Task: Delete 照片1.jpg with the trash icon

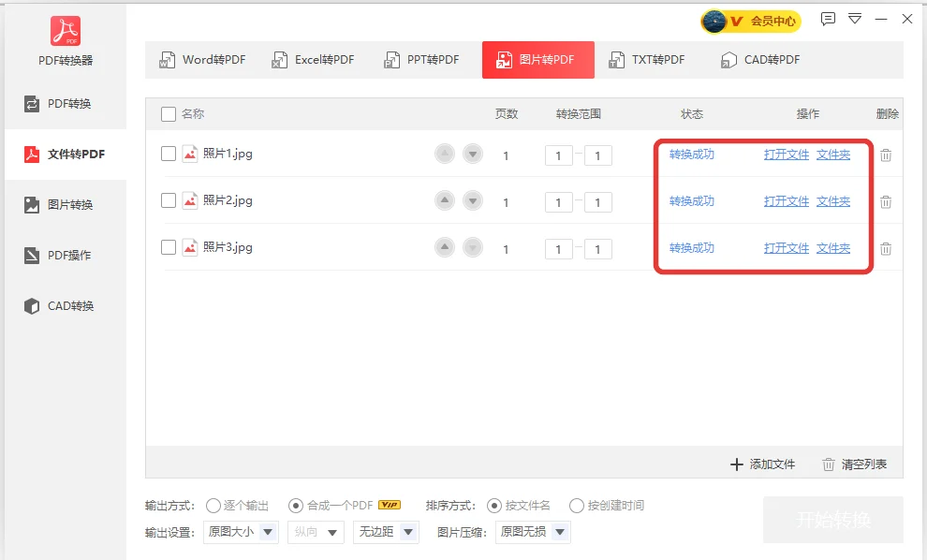Action: click(886, 155)
